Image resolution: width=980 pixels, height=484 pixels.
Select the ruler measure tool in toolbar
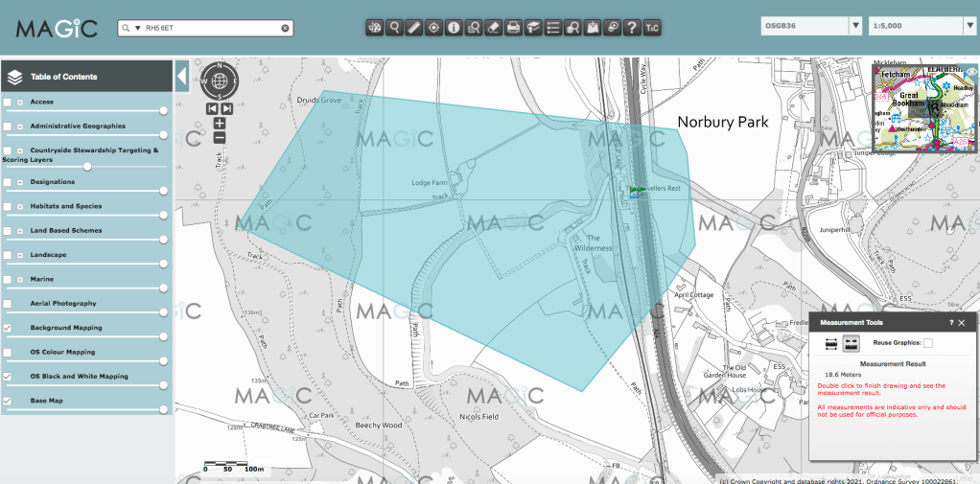tap(414, 28)
